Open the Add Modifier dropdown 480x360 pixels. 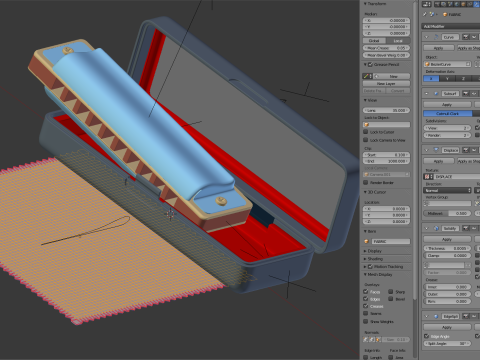[451, 26]
